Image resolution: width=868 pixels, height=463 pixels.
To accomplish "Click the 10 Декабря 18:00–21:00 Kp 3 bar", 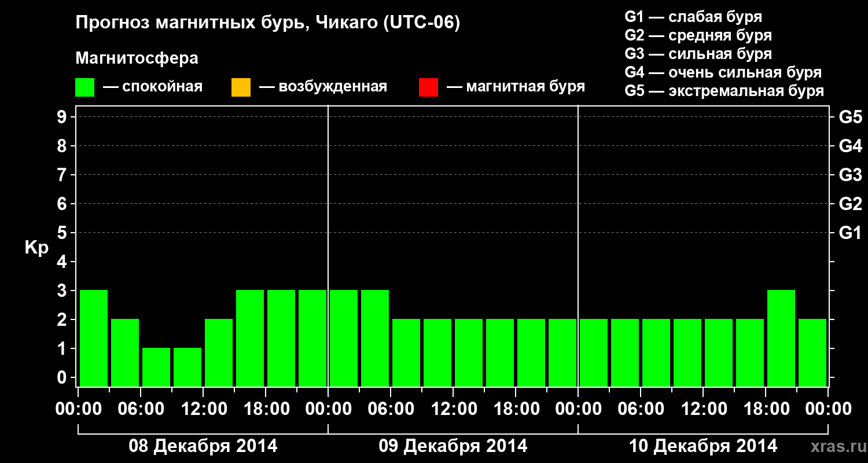I will coord(781,338).
